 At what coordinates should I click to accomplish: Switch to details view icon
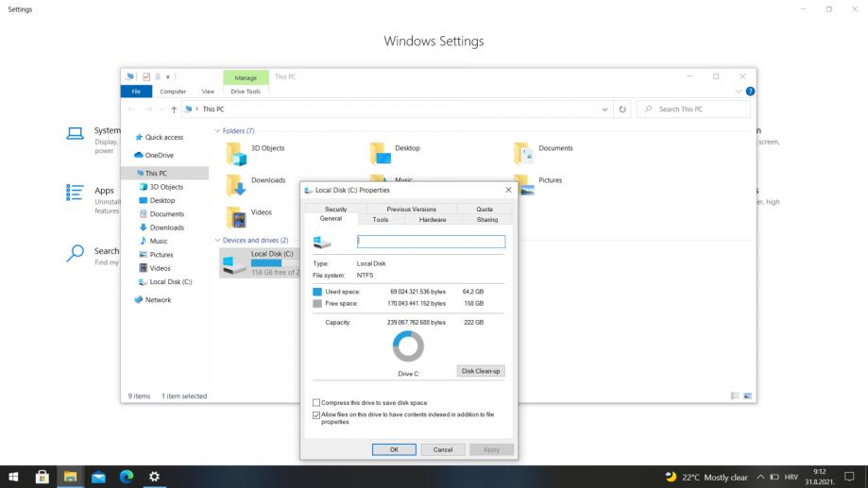[x=735, y=396]
